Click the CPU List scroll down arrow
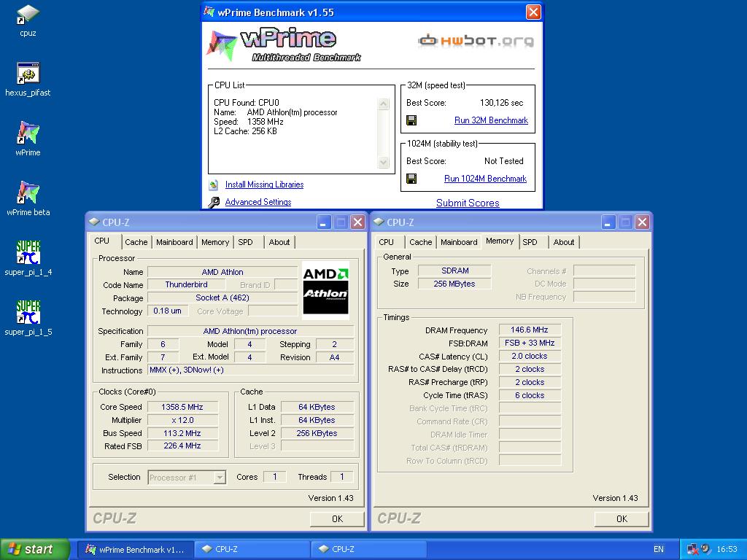This screenshot has width=747, height=560. pos(384,163)
